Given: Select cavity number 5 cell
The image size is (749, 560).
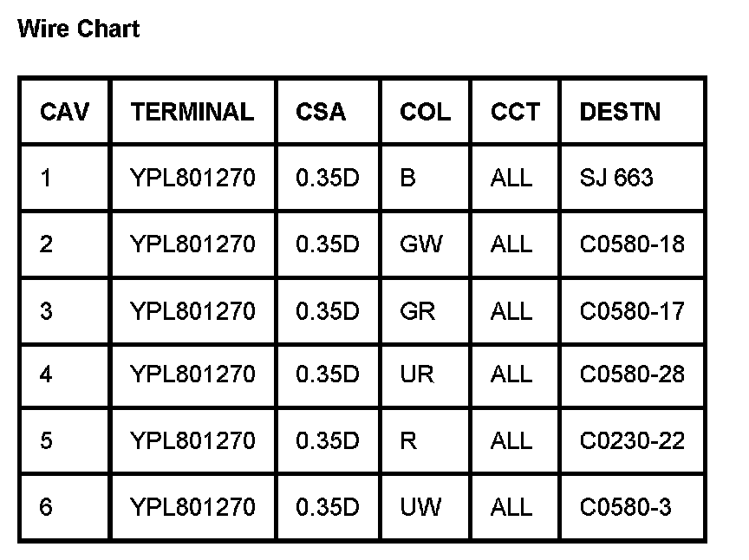Looking at the screenshot, I should pos(46,440).
